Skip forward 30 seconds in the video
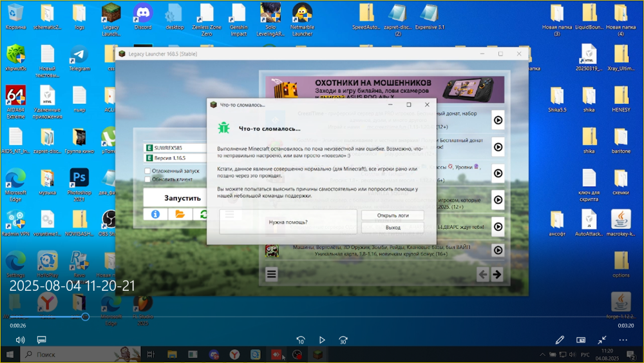The height and width of the screenshot is (363, 644). pos(343,340)
